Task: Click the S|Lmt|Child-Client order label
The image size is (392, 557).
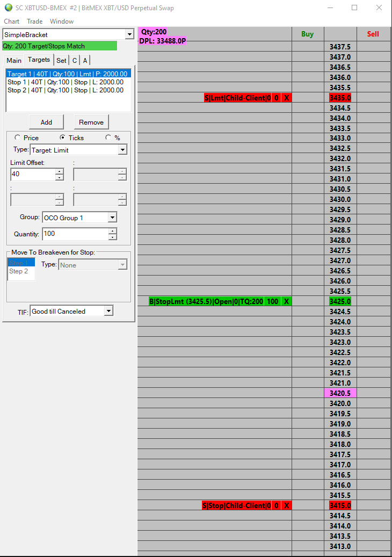Action: (x=237, y=98)
